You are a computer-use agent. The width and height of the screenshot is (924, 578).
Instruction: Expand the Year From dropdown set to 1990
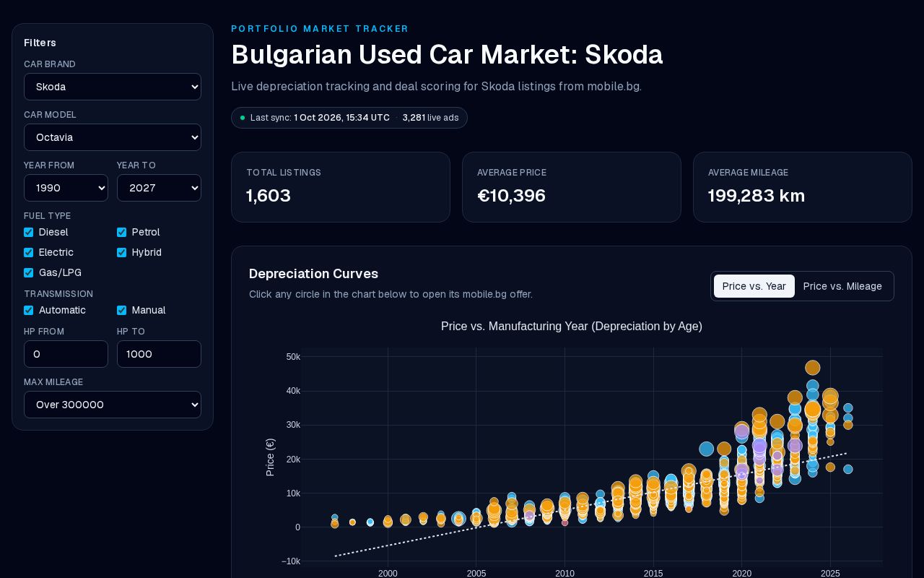click(66, 188)
